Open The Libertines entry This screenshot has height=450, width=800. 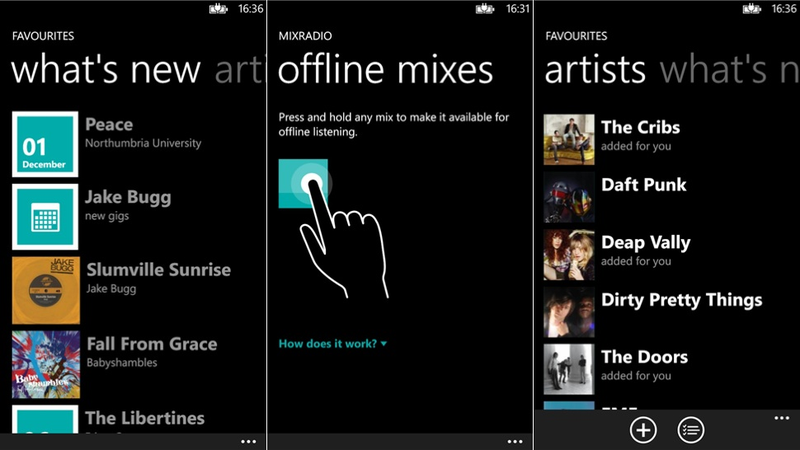pos(145,418)
